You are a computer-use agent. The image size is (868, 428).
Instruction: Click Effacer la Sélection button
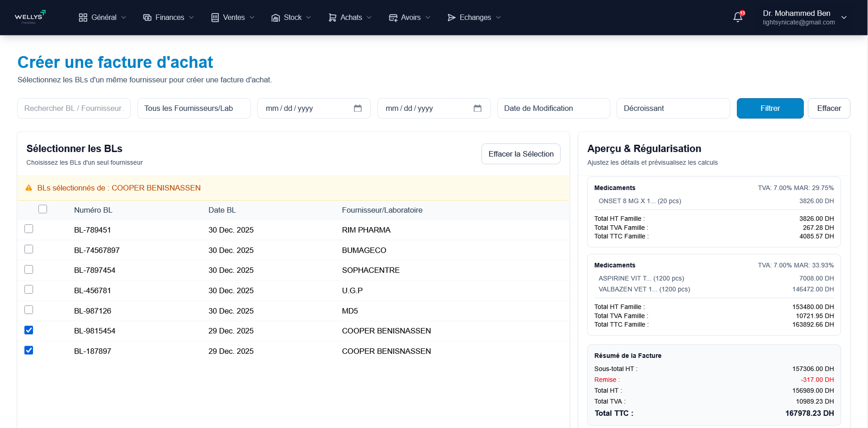tap(521, 154)
